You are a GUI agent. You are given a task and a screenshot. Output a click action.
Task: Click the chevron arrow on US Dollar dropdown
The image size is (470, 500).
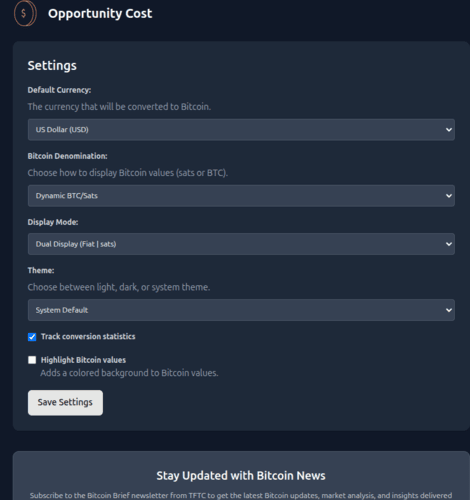coord(449,130)
